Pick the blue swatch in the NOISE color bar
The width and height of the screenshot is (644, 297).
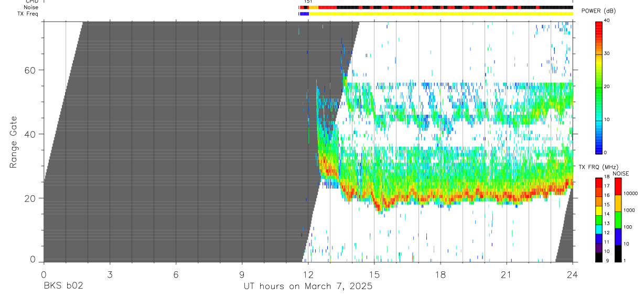pos(617,237)
